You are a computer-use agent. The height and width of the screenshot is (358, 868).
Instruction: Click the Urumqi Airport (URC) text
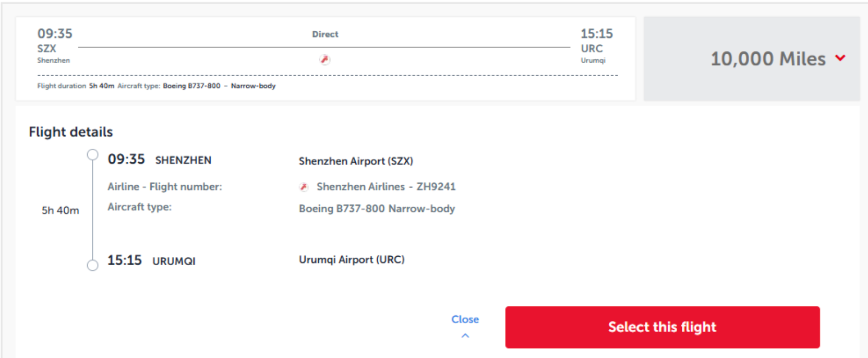coord(352,259)
